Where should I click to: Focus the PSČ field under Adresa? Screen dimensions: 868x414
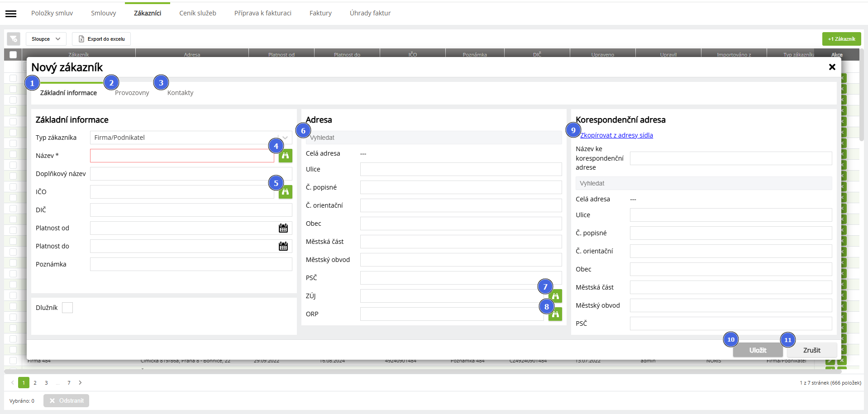[x=461, y=278]
